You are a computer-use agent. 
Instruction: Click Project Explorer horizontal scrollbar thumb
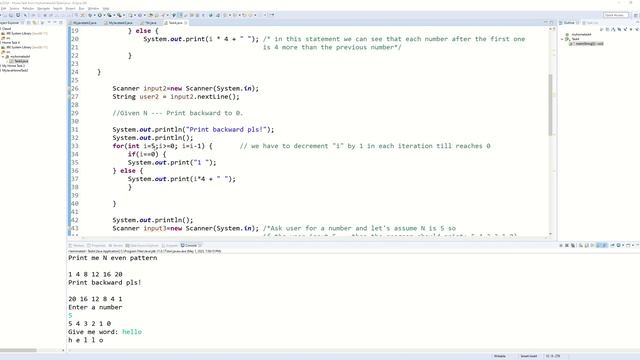click(x=18, y=350)
